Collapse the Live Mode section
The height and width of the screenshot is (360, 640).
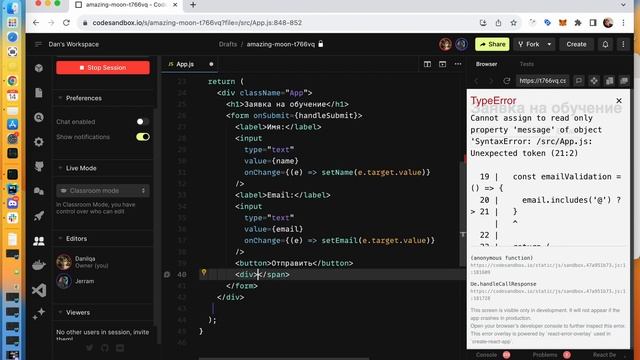point(60,168)
